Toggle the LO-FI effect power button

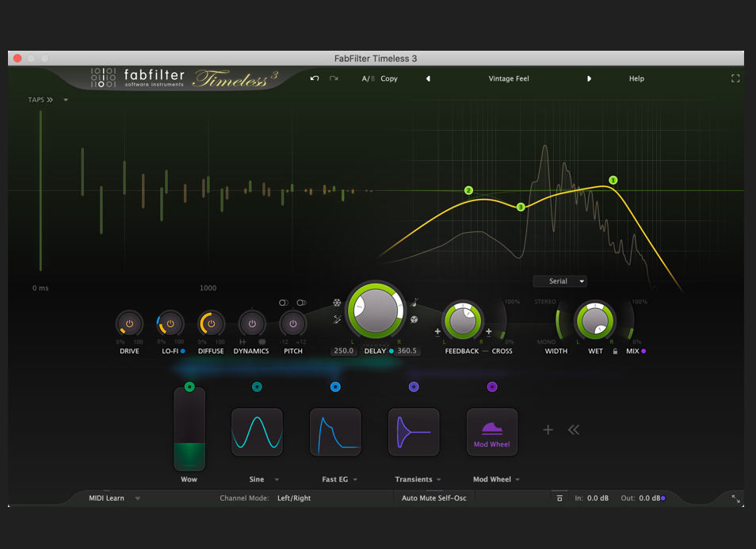coord(170,324)
